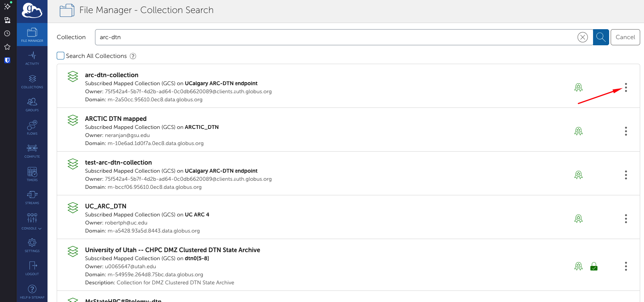The image size is (644, 302).
Task: Expand the Console sidebar menu
Action: pos(32,221)
